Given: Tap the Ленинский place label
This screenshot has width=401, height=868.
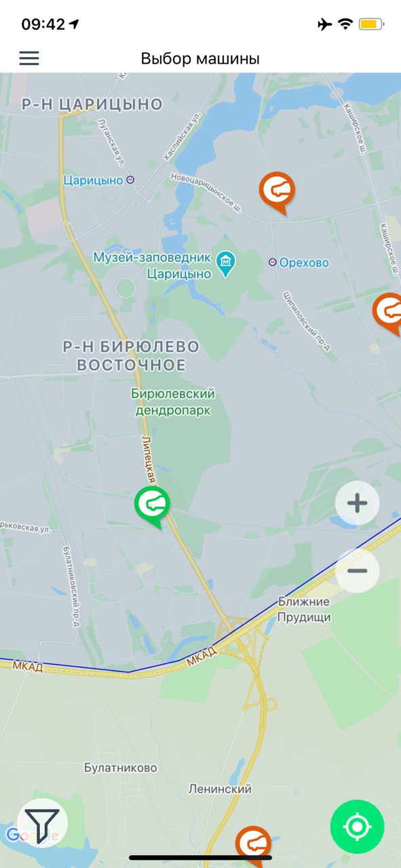Looking at the screenshot, I should click(220, 789).
